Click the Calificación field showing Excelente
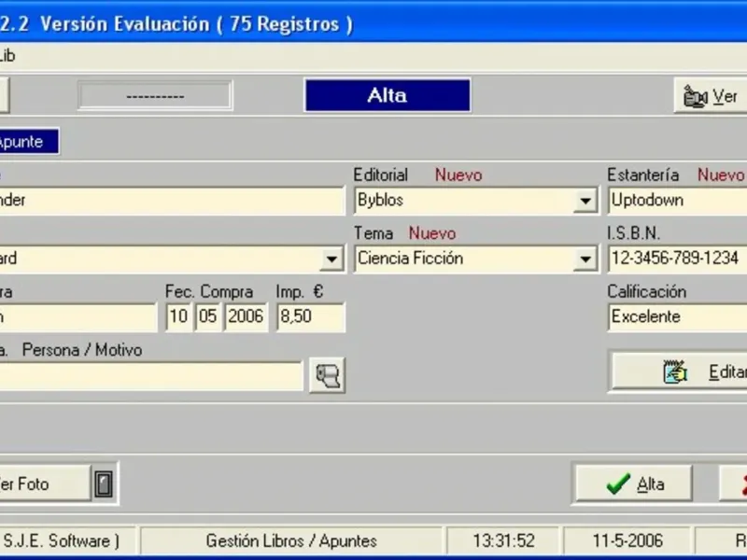This screenshot has height=560, width=747. [x=678, y=317]
